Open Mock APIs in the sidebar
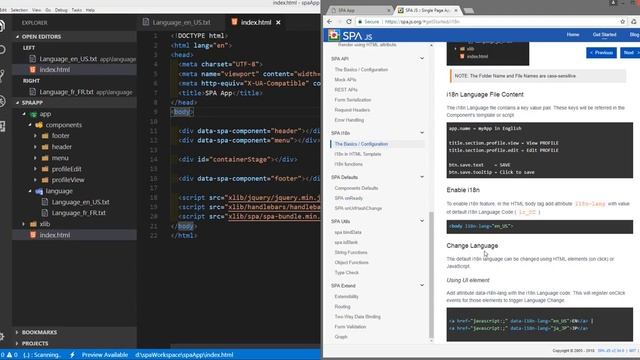The width and height of the screenshot is (640, 360). (345, 80)
